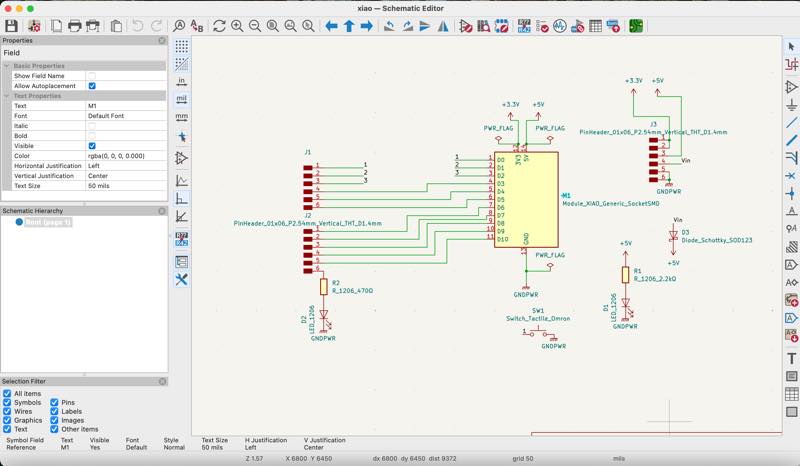The height and width of the screenshot is (466, 800).
Task: Open the simulator waveform icon
Action: 560,26
